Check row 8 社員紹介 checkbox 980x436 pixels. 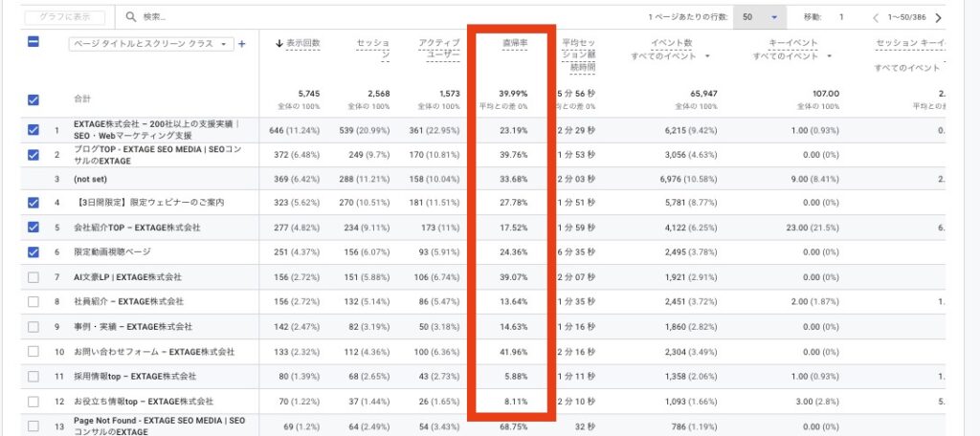[33, 302]
